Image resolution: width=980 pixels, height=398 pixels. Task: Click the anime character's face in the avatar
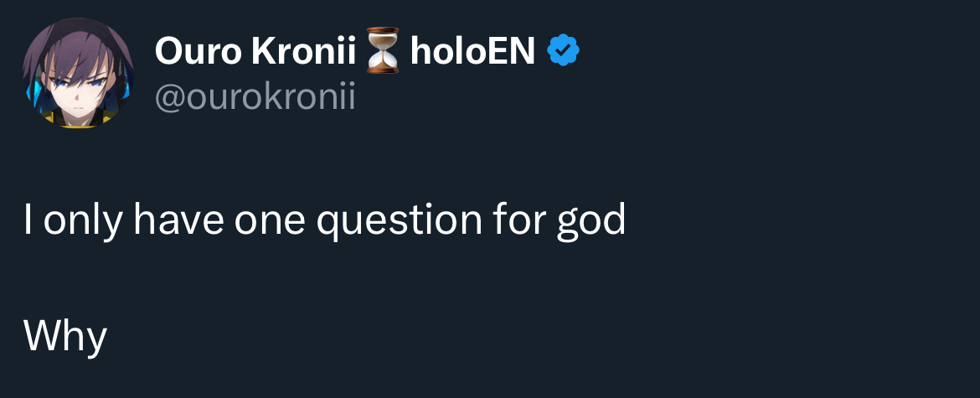coord(78,92)
